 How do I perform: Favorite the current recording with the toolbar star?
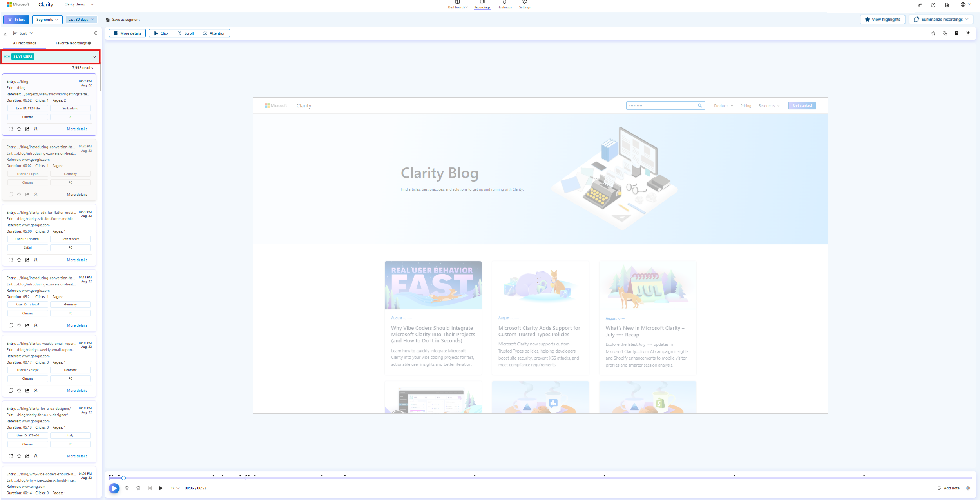coord(933,33)
